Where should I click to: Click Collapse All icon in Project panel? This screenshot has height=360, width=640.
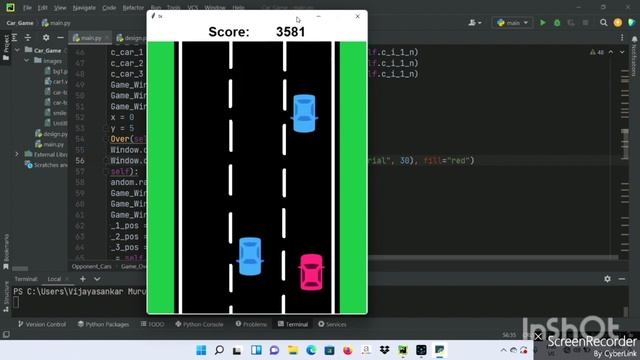point(28,38)
